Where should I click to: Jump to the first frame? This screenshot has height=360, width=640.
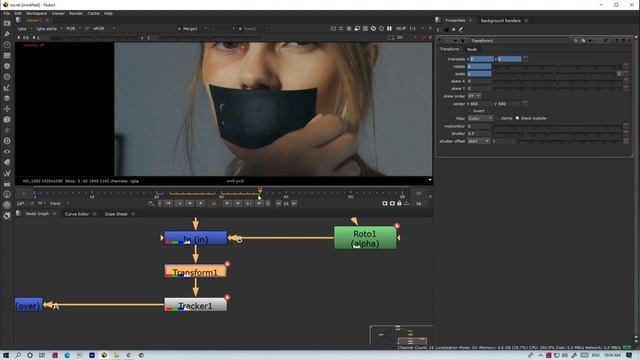pos(168,203)
